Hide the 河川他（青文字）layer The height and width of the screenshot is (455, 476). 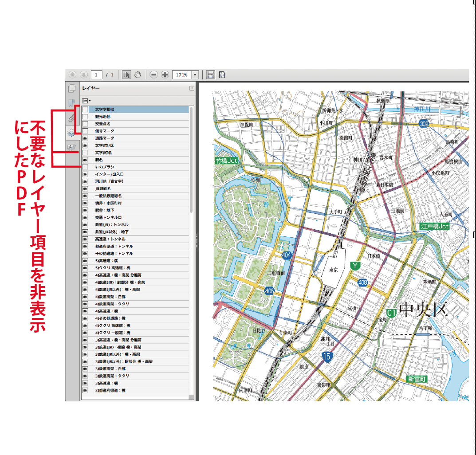point(85,181)
